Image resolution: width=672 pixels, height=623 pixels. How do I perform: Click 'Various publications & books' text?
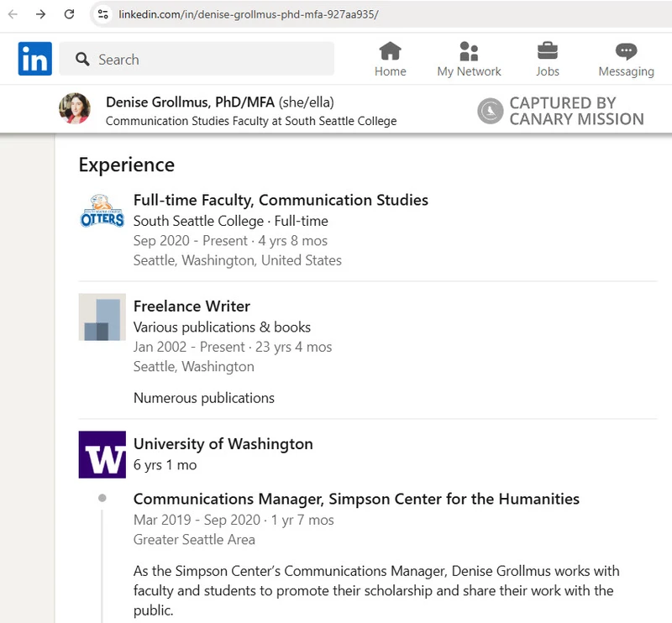click(x=222, y=327)
